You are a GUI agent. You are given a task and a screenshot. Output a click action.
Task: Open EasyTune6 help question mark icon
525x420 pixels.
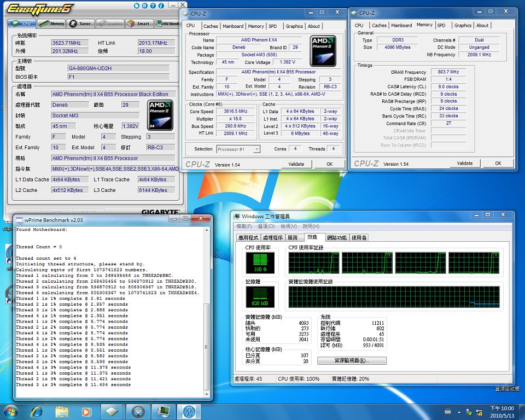(153, 5)
